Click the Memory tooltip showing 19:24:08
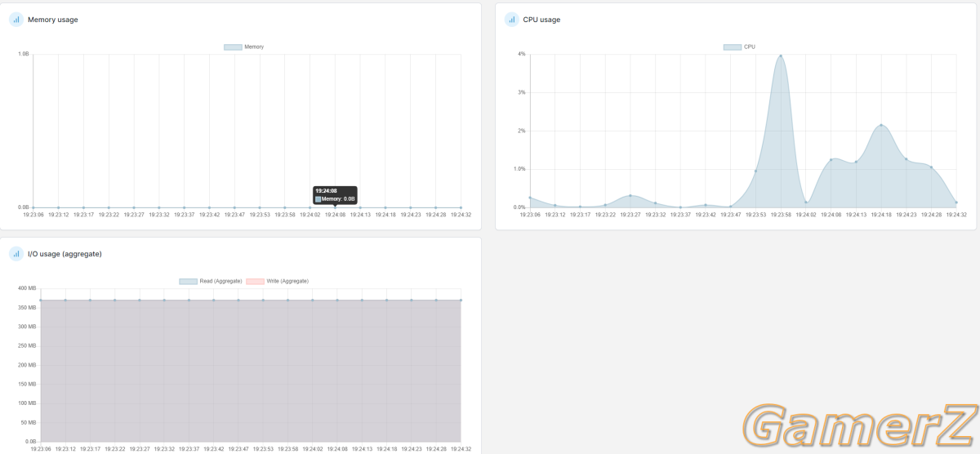The height and width of the screenshot is (454, 980). [x=335, y=194]
